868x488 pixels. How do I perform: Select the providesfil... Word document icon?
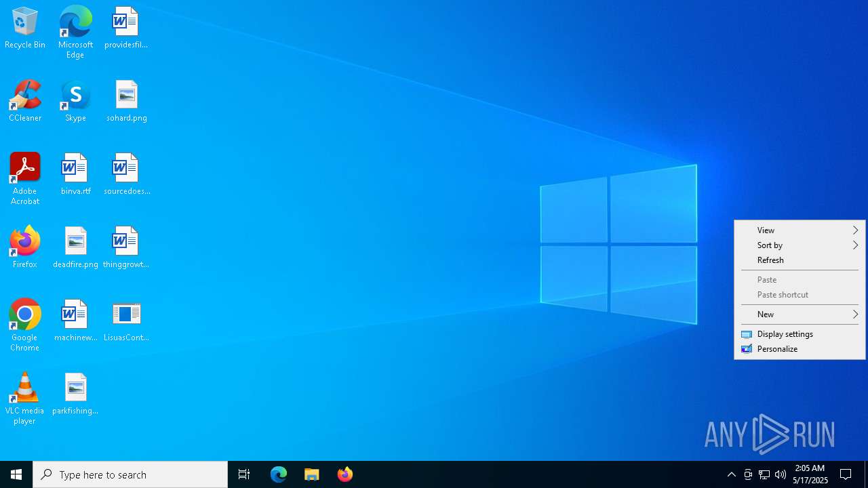(x=126, y=28)
